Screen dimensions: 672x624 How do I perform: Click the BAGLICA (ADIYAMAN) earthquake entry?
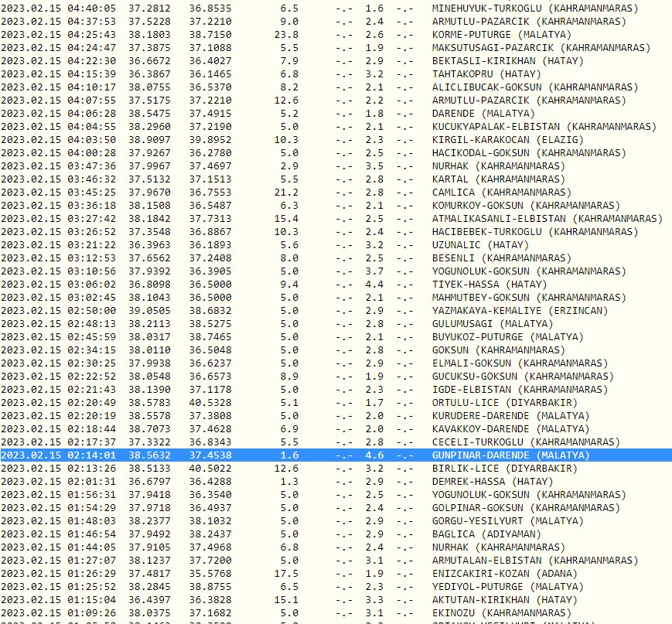(x=336, y=534)
